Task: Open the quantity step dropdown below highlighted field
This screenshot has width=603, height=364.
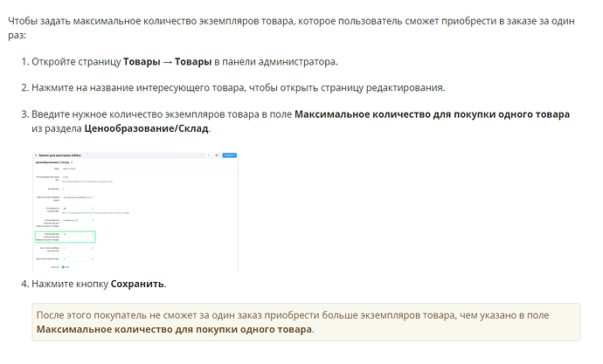Action: 78,248
